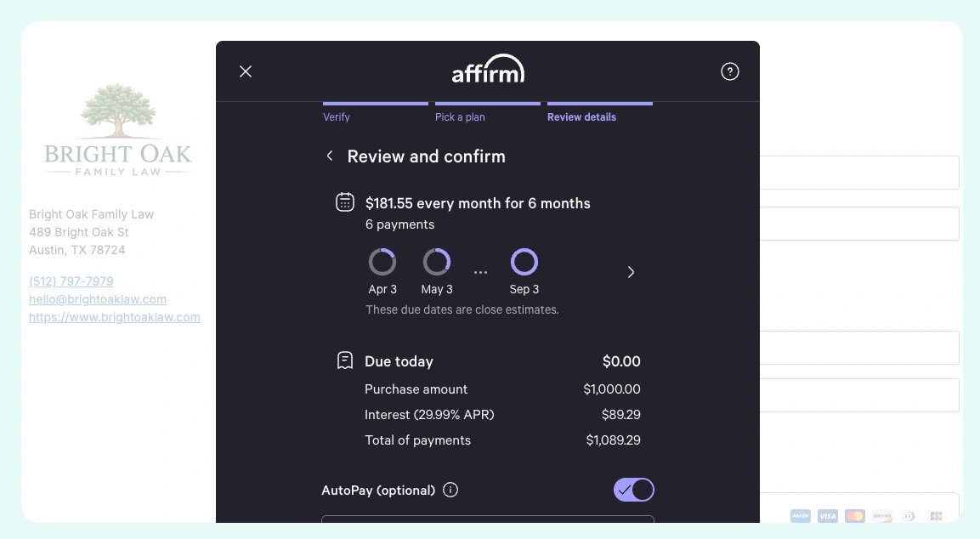Toggle the AutoPay switch off
The height and width of the screenshot is (539, 980).
(634, 490)
